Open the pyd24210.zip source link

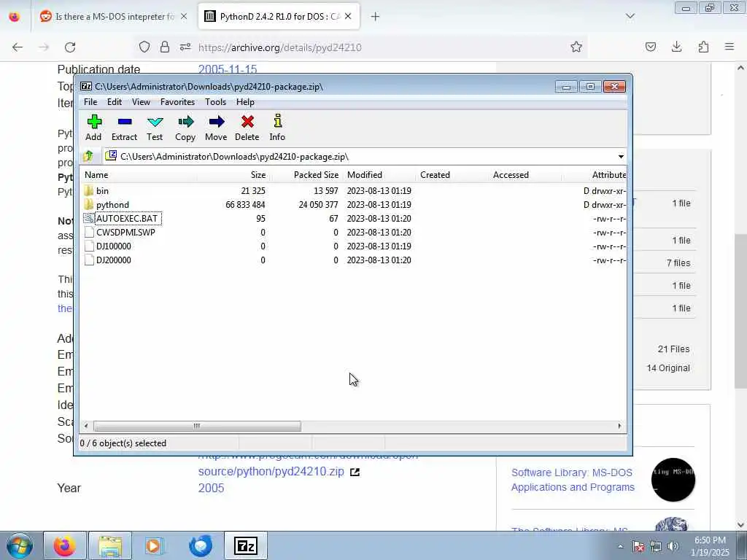coord(271,472)
